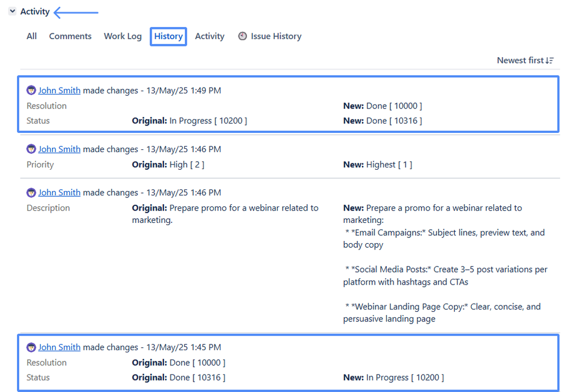Select the highlighted History tab

coord(168,36)
